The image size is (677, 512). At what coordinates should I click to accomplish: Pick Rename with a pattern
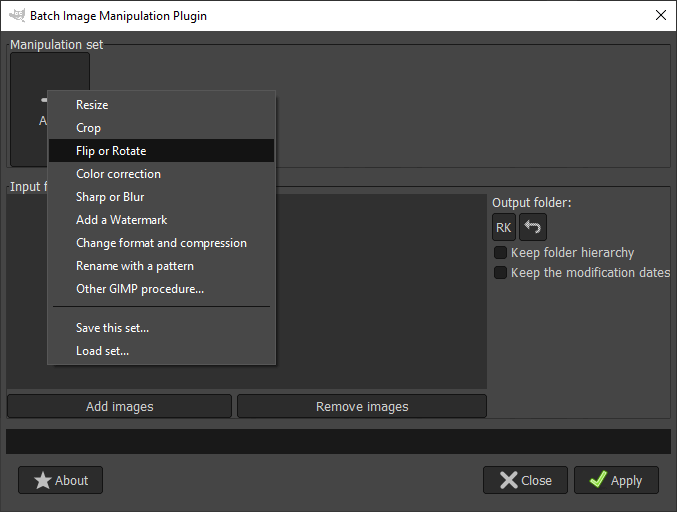[x=161, y=266]
